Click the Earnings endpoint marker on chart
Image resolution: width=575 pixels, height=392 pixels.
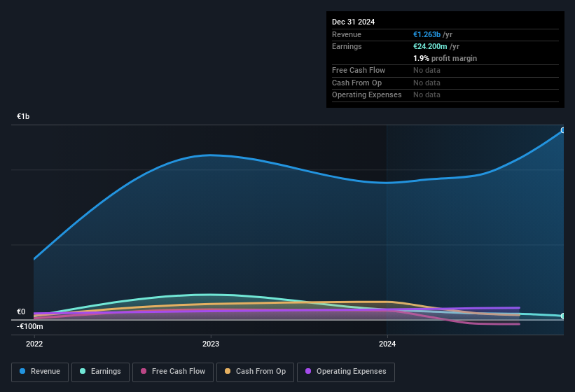[563, 316]
